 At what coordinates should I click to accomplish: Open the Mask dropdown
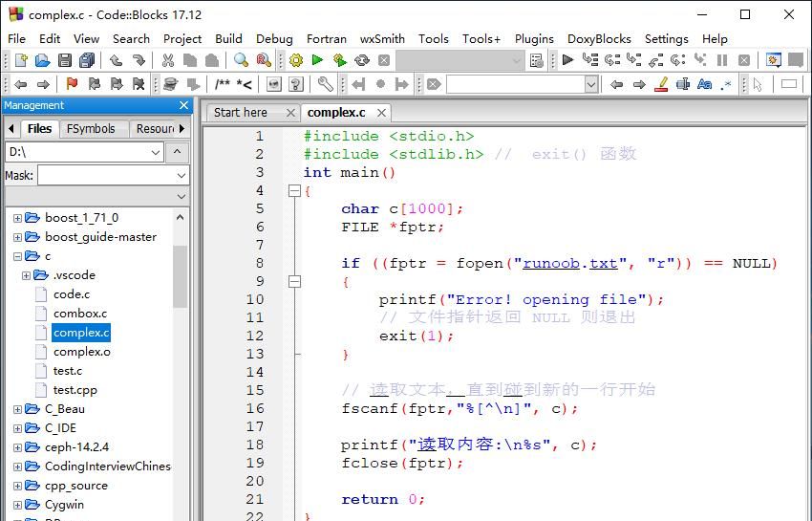click(182, 176)
